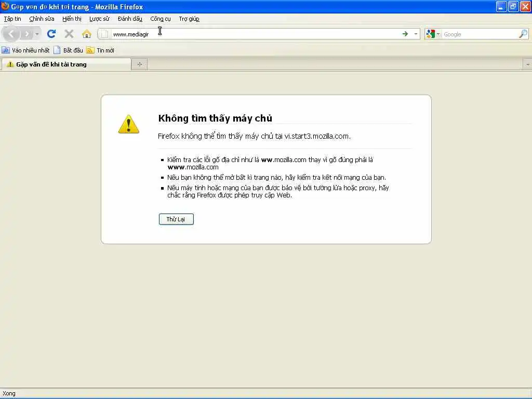Click the Forward navigation arrow
Viewport: 532px width, 399px height.
coord(27,34)
